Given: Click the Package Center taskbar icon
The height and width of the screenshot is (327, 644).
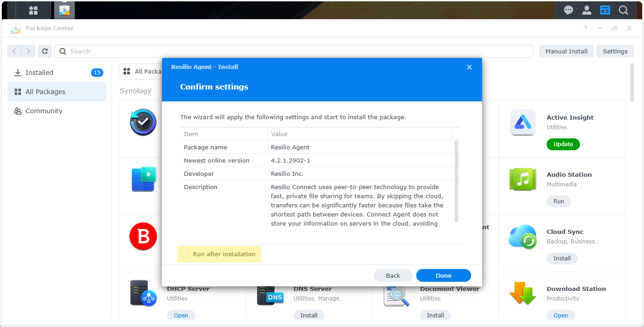Looking at the screenshot, I should tap(64, 10).
